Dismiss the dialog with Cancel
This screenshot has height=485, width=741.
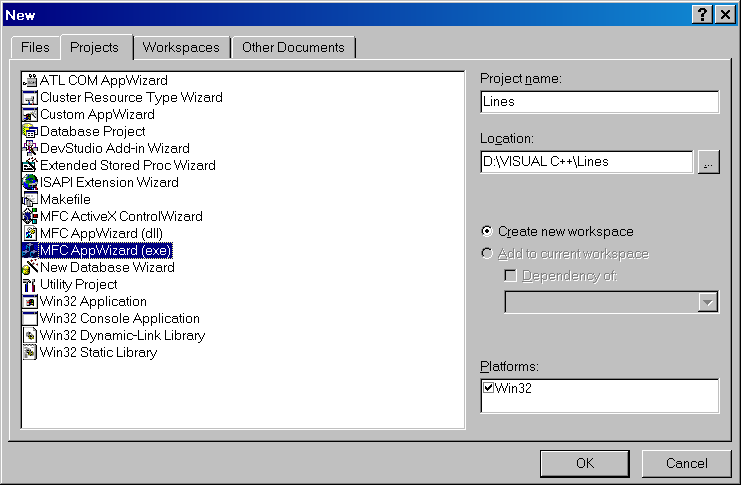click(687, 463)
